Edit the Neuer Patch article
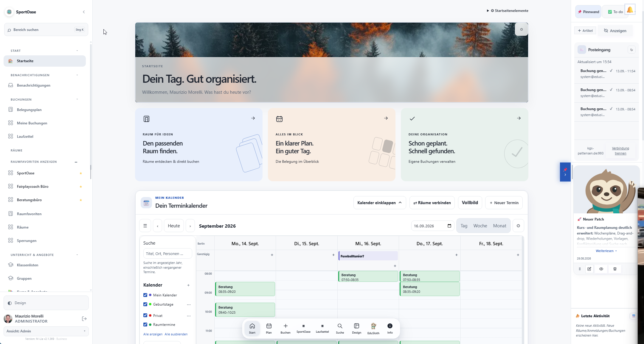 coord(589,269)
